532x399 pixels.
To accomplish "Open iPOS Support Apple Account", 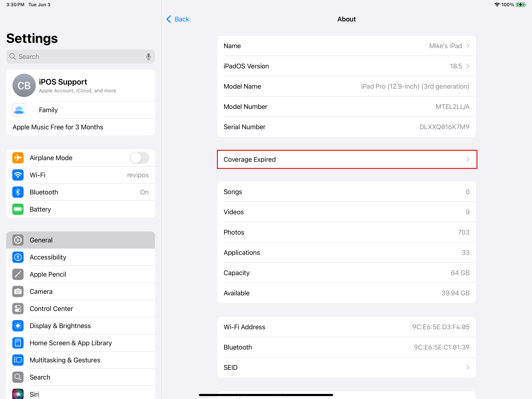I will (81, 86).
